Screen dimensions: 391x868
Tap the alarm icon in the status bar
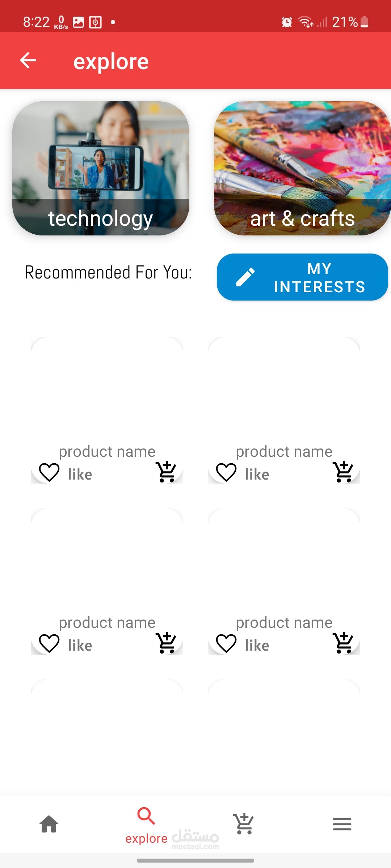(x=287, y=22)
